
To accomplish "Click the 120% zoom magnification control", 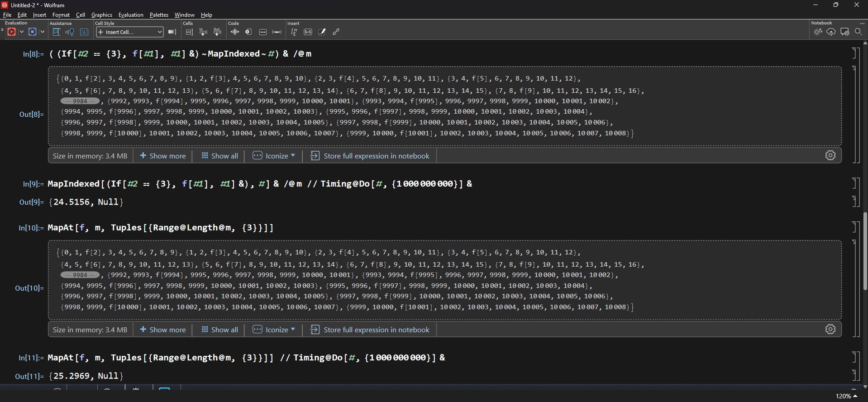I will 846,396.
